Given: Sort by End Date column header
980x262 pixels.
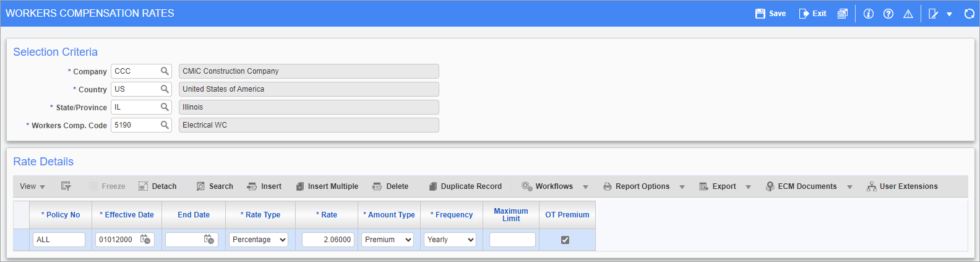Looking at the screenshot, I should [194, 215].
